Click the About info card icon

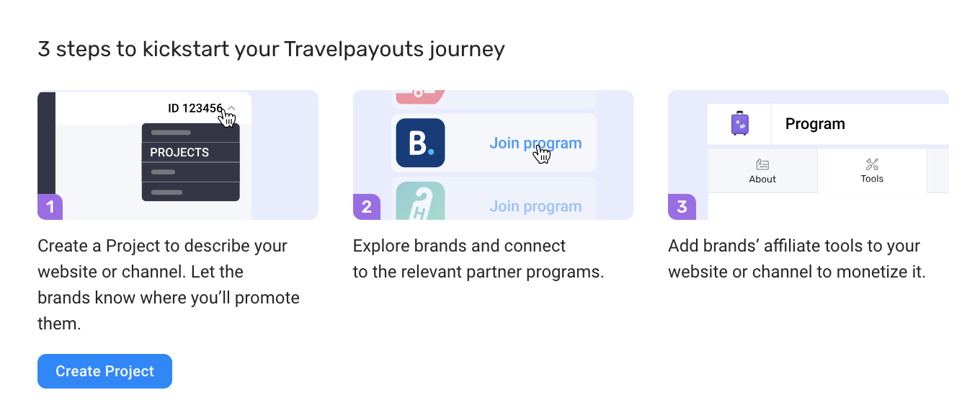(x=762, y=165)
